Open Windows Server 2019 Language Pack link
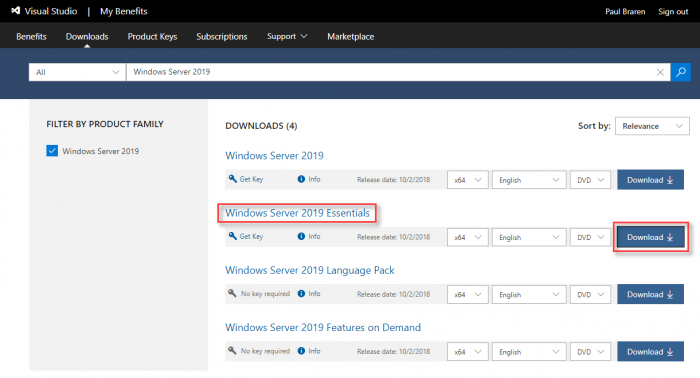Screen dimensions: 700x378 (x=310, y=270)
